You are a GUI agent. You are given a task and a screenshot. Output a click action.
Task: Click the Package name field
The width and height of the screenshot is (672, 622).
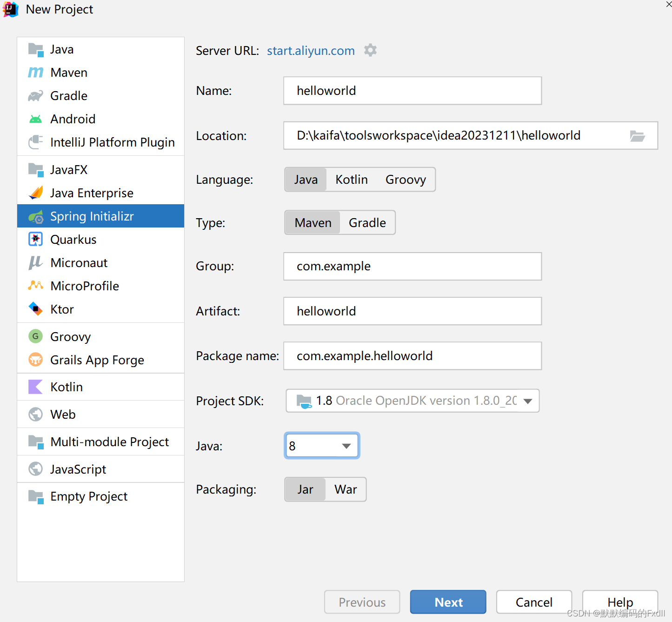(x=413, y=356)
